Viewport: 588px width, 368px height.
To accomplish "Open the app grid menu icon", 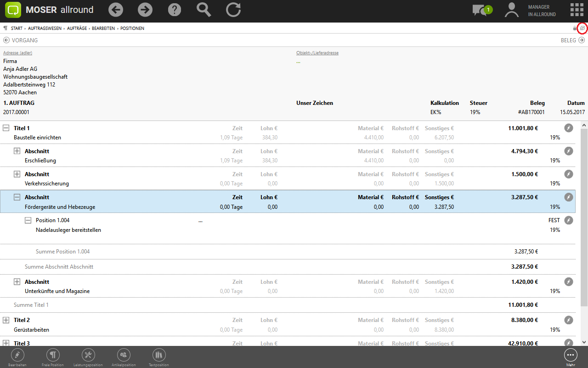I will [x=577, y=10].
